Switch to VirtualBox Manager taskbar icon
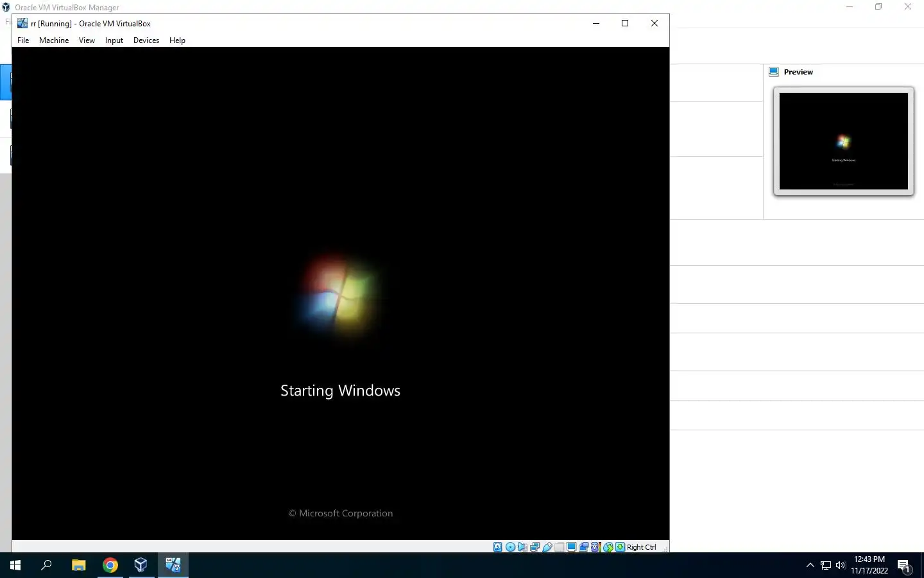The width and height of the screenshot is (924, 578). point(141,565)
